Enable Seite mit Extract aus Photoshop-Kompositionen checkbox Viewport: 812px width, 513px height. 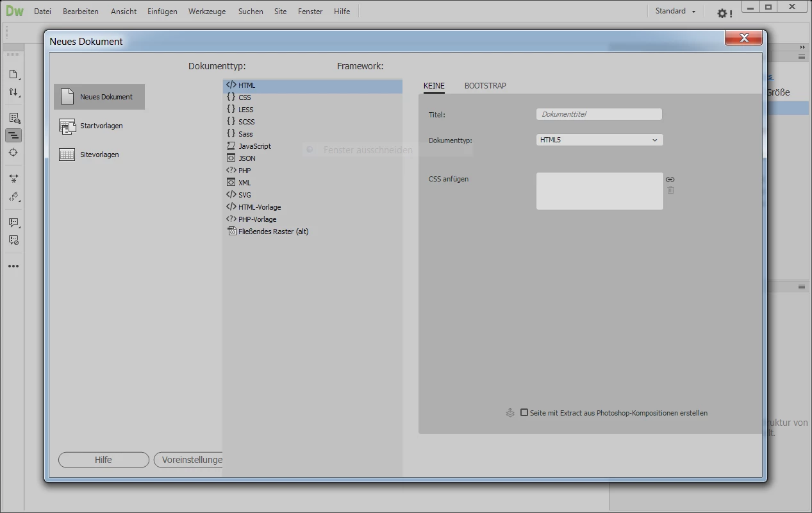(524, 412)
